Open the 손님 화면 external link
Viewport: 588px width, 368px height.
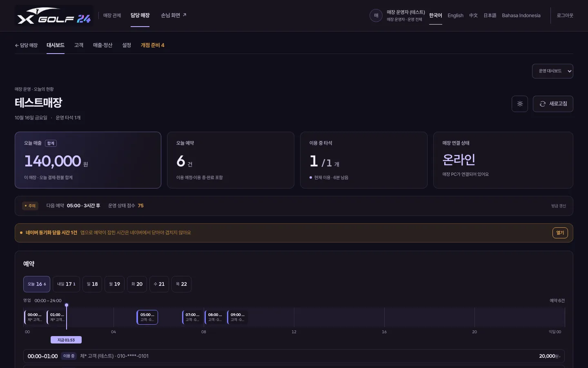(x=174, y=16)
